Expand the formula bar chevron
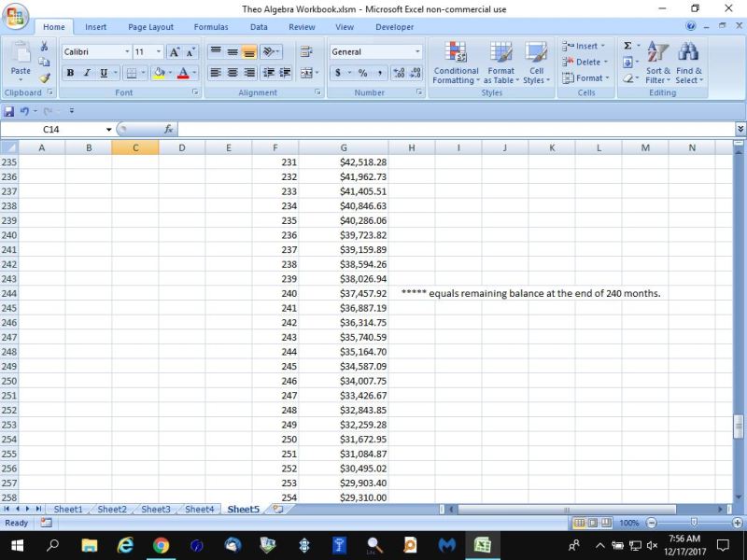 coord(740,129)
